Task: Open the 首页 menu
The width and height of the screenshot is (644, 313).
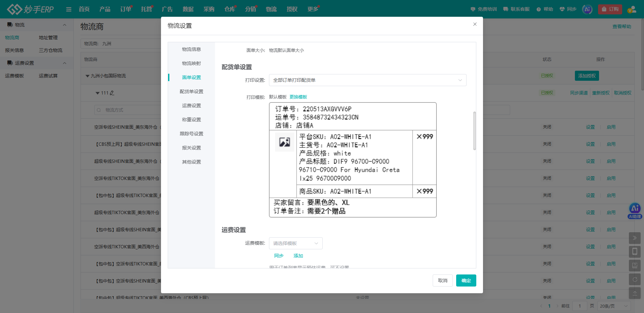Action: pos(84,9)
